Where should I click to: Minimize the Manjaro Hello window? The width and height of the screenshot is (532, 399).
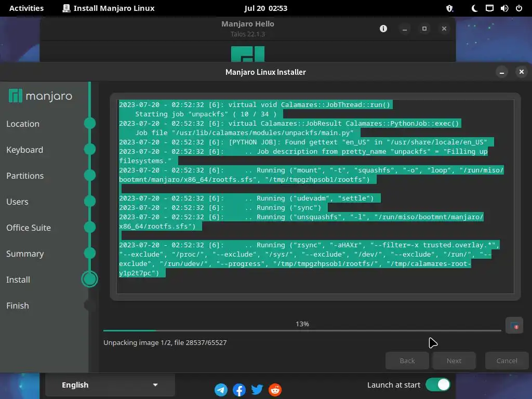(404, 29)
